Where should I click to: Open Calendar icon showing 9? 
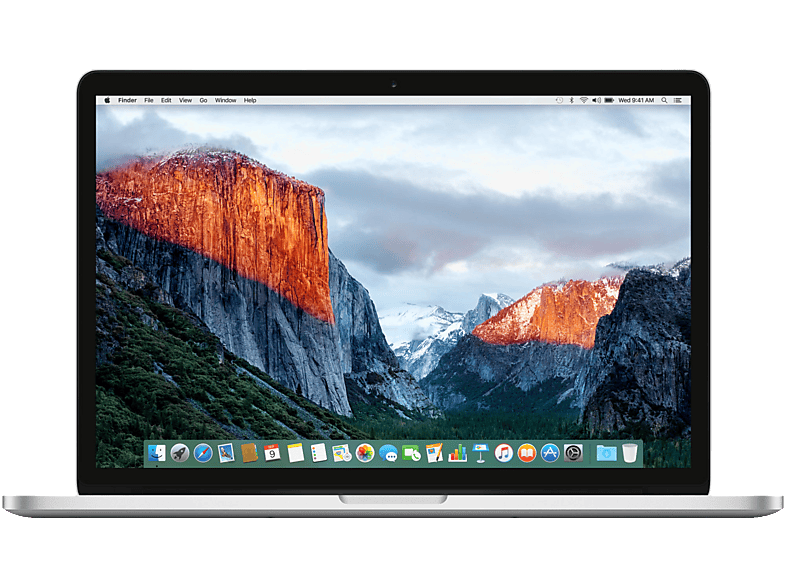[x=272, y=453]
